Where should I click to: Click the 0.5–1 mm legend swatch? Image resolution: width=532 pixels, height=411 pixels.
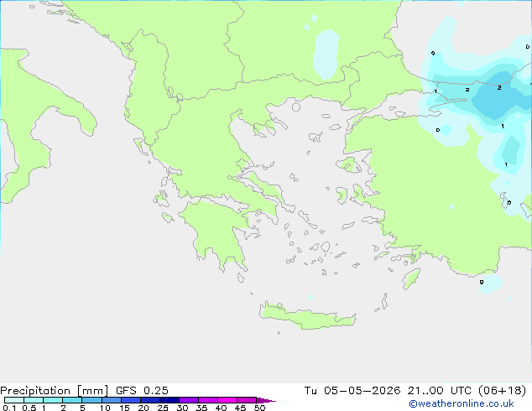tap(34, 400)
